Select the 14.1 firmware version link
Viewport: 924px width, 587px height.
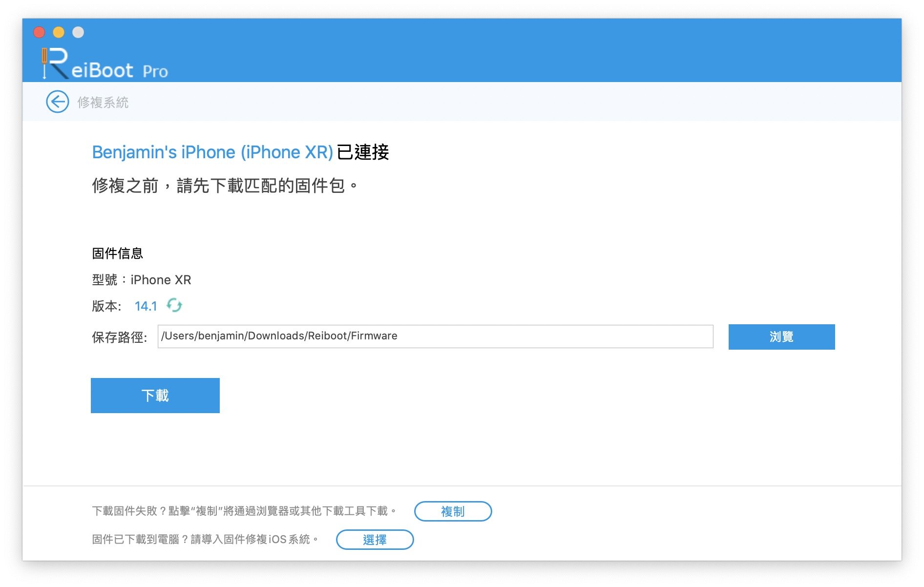coord(146,306)
